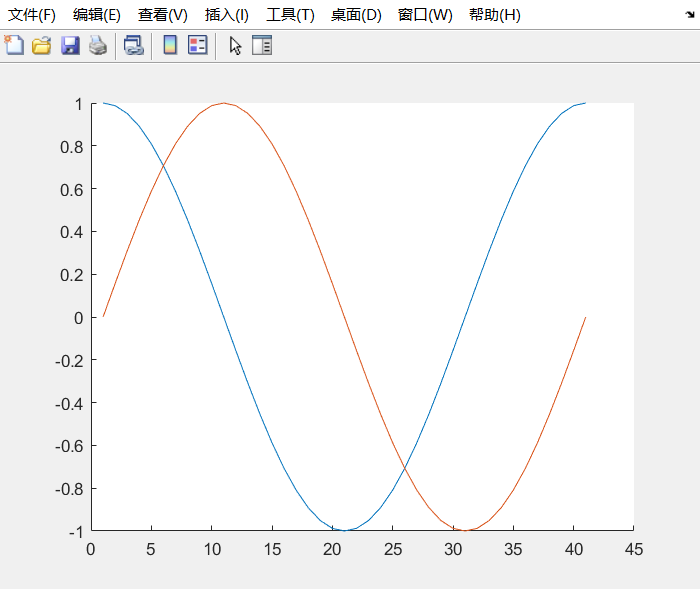
Task: Open the Property Inspector icon
Action: click(x=262, y=46)
